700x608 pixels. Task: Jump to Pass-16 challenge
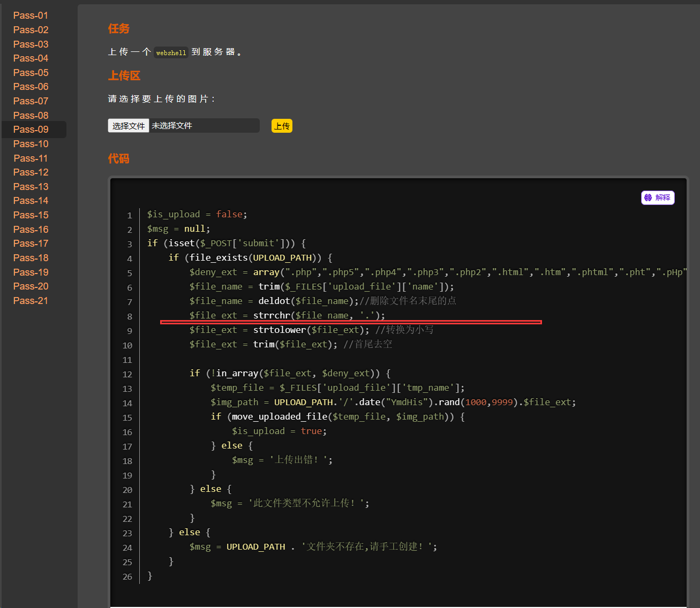click(31, 230)
